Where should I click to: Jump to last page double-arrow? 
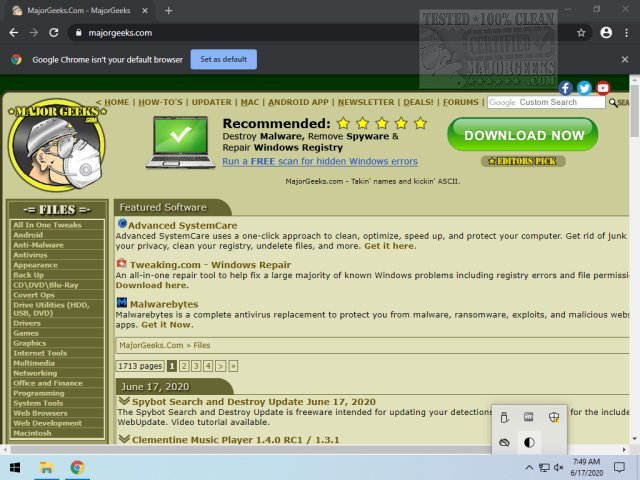tap(233, 366)
